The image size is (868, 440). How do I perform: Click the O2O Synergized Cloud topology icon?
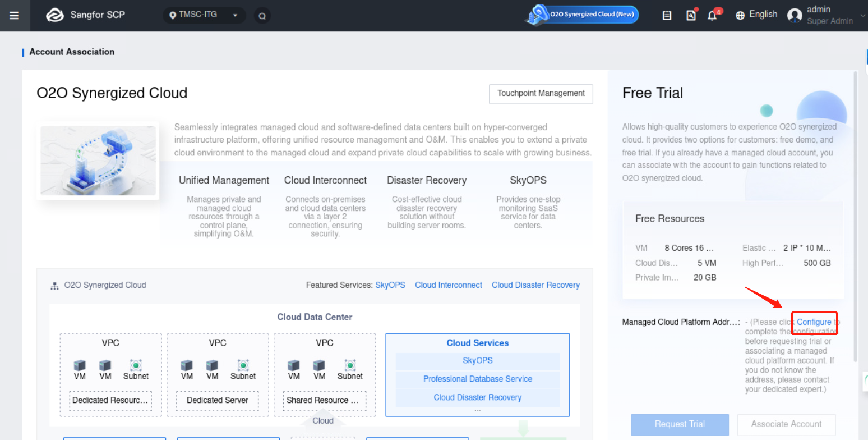tap(55, 286)
